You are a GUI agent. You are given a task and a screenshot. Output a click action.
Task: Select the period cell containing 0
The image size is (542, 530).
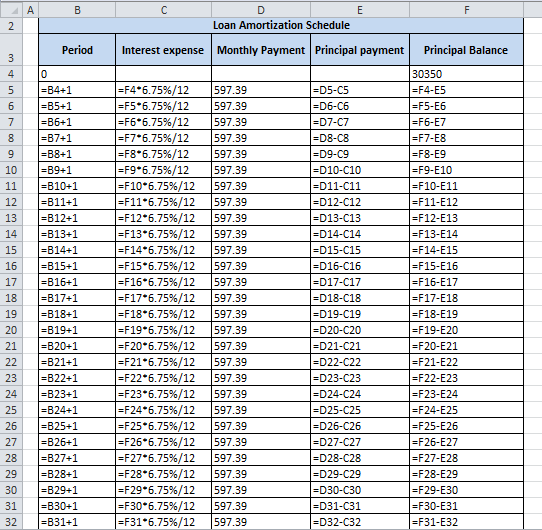point(77,74)
